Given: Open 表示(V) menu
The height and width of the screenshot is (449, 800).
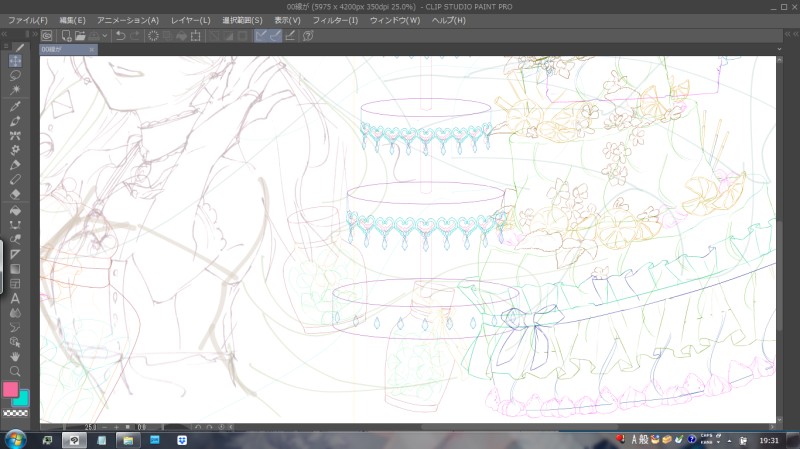Looking at the screenshot, I should (287, 20).
